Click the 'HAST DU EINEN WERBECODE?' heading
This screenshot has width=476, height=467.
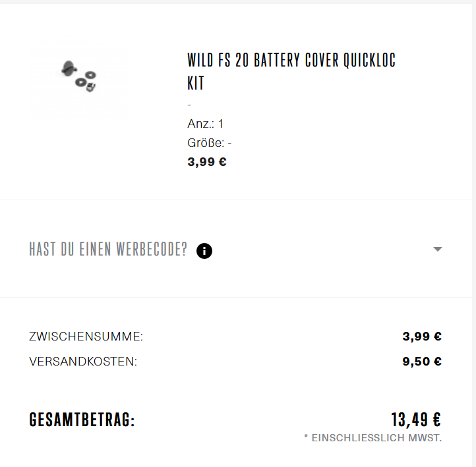click(x=108, y=249)
